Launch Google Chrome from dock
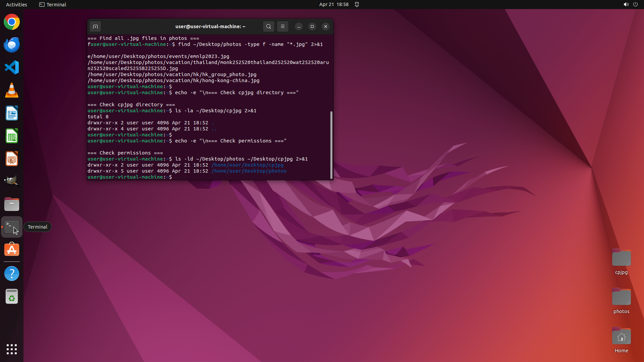 [12, 22]
